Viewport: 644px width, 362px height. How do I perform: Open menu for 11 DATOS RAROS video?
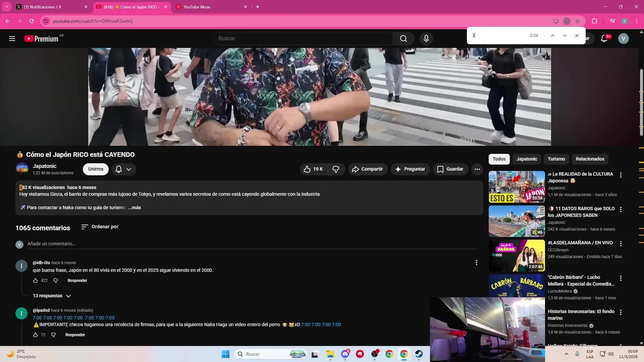coord(620,209)
